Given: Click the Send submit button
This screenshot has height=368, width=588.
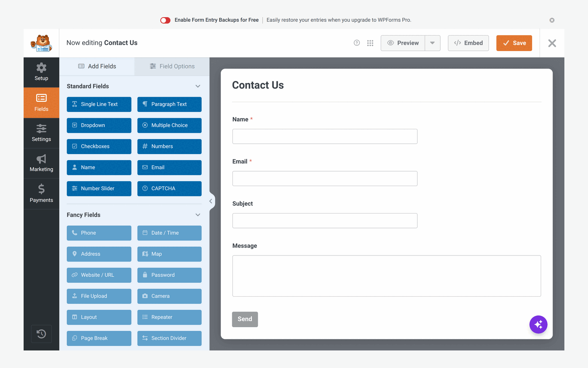Looking at the screenshot, I should click(245, 319).
